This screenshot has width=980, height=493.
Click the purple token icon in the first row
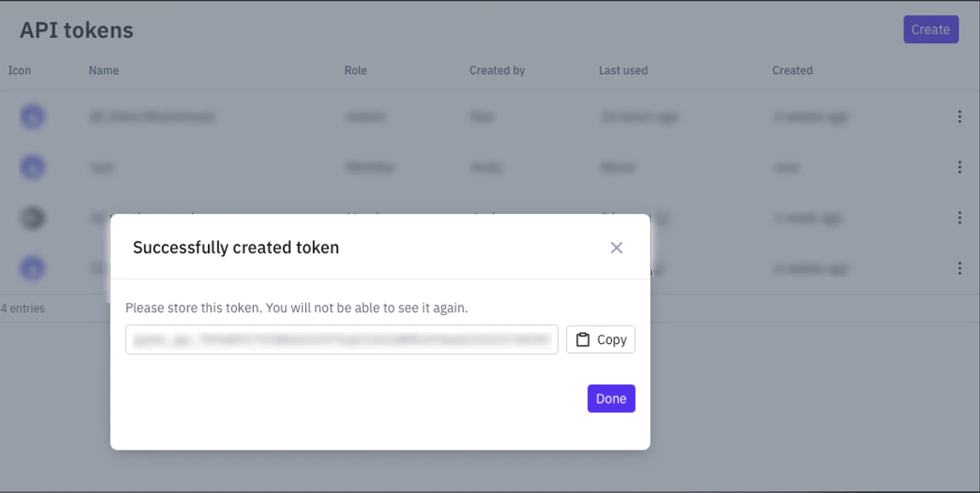tap(32, 117)
